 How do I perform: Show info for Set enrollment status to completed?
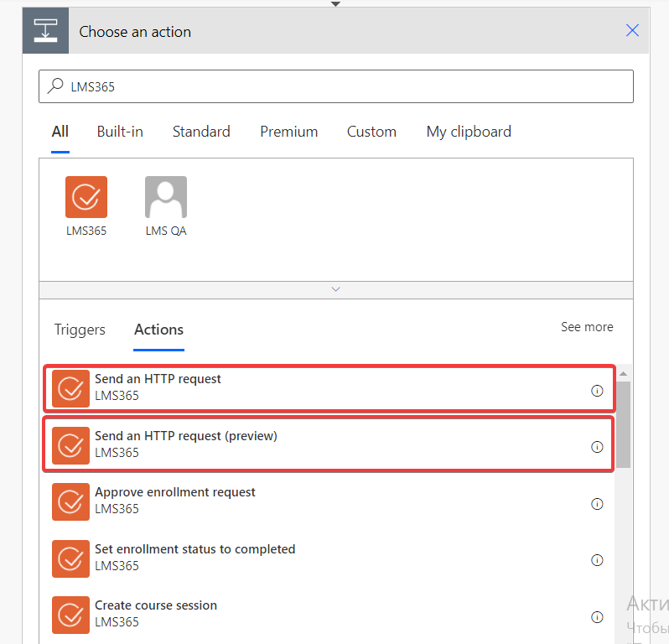click(597, 560)
